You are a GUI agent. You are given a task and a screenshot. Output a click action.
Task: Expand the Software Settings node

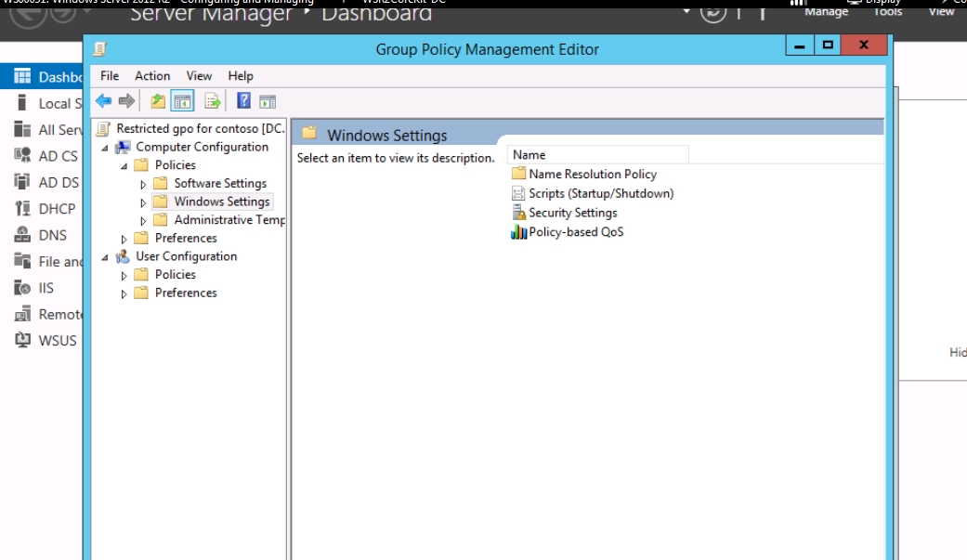click(x=143, y=184)
